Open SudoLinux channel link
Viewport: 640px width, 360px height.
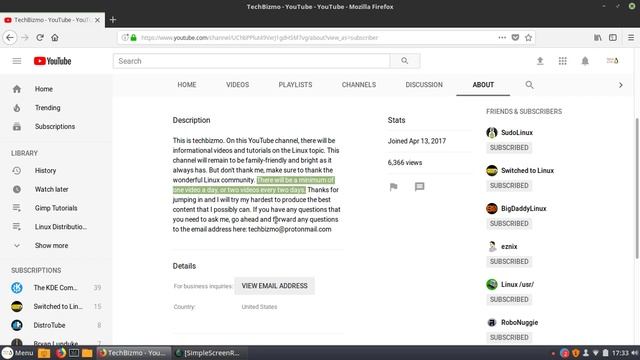click(517, 133)
